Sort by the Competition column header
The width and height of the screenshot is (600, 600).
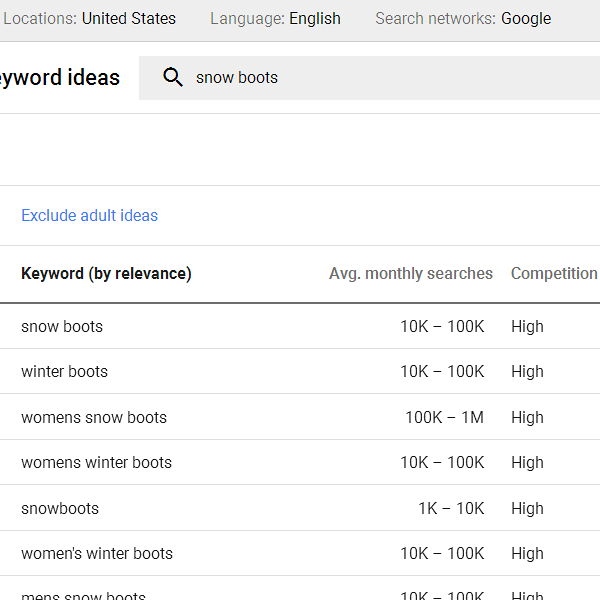[x=553, y=273]
